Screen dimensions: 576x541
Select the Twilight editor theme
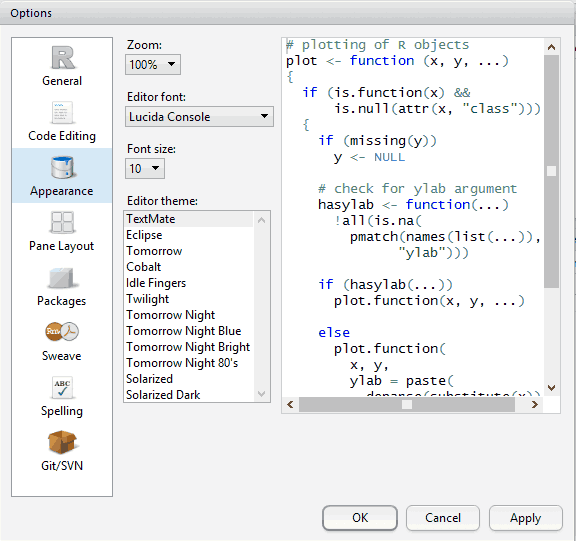189,299
